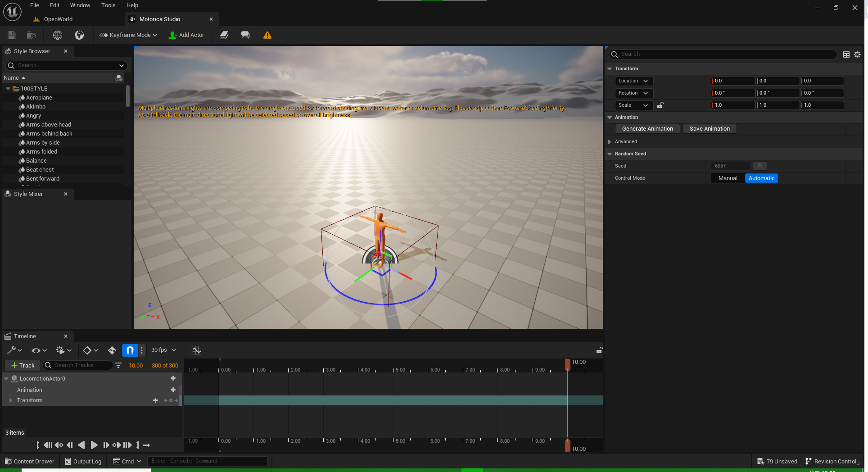Image resolution: width=868 pixels, height=472 pixels.
Task: Open the Help menu
Action: (132, 5)
